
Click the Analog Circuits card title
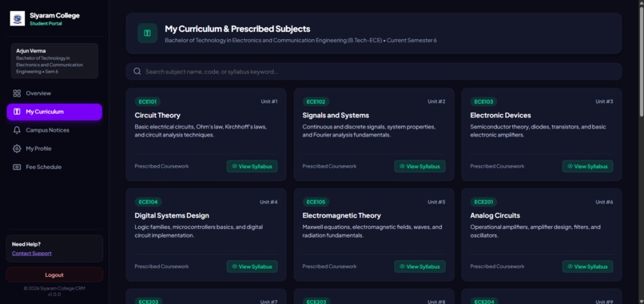[x=495, y=215]
